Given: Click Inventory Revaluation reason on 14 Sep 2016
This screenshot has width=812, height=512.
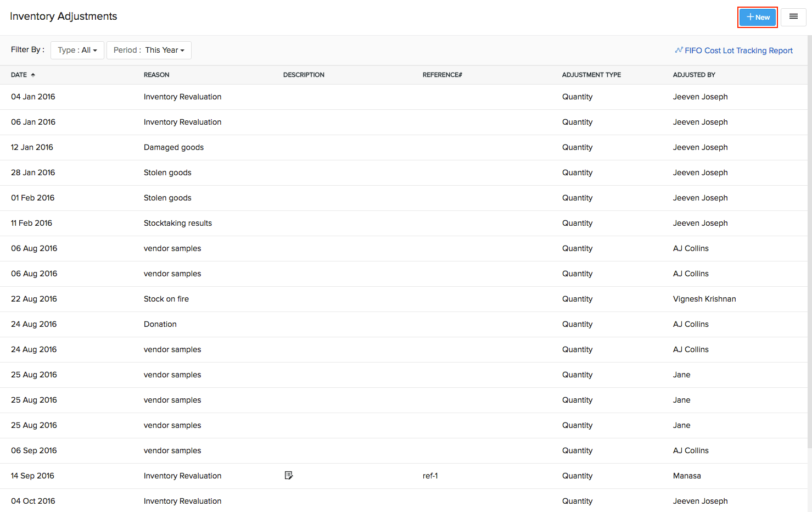Looking at the screenshot, I should tap(182, 476).
